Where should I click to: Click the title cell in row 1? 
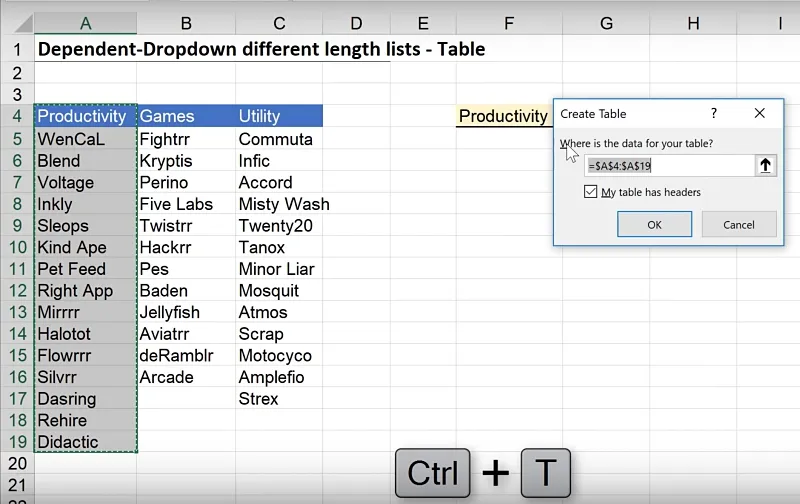pos(260,49)
